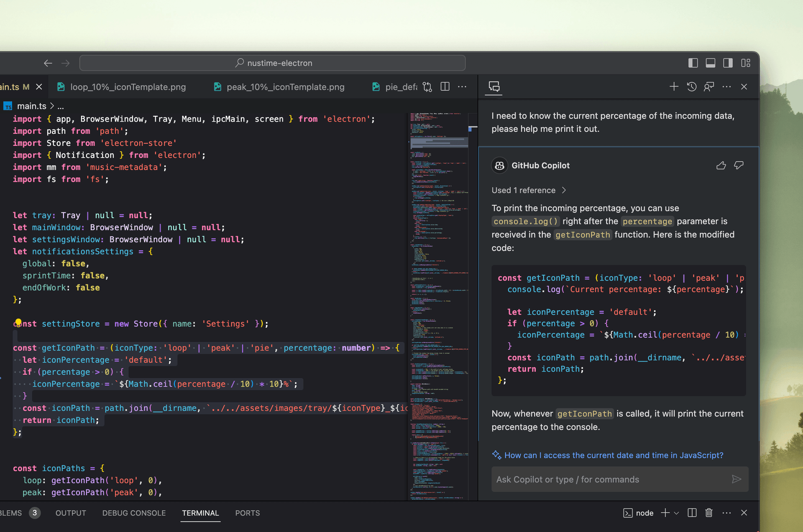
Task: Toggle the primary side bar
Action: pyautogui.click(x=693, y=63)
